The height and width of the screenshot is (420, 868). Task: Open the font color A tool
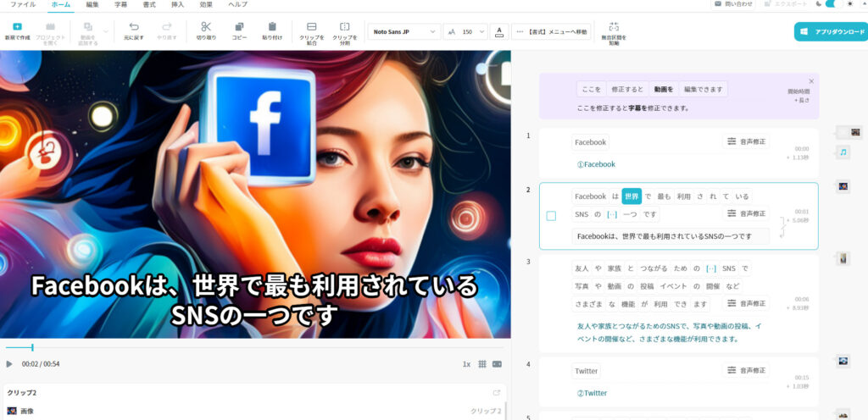point(499,31)
